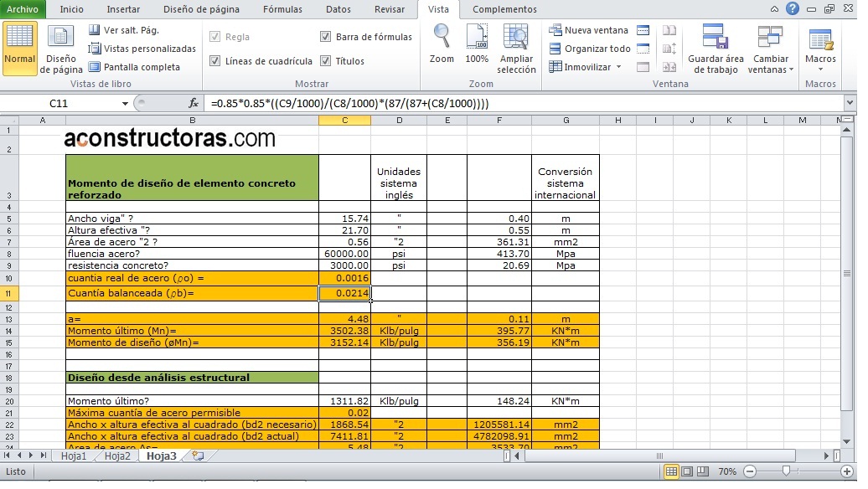This screenshot has width=868, height=489.
Task: Click zoom in plus button
Action: 846,471
